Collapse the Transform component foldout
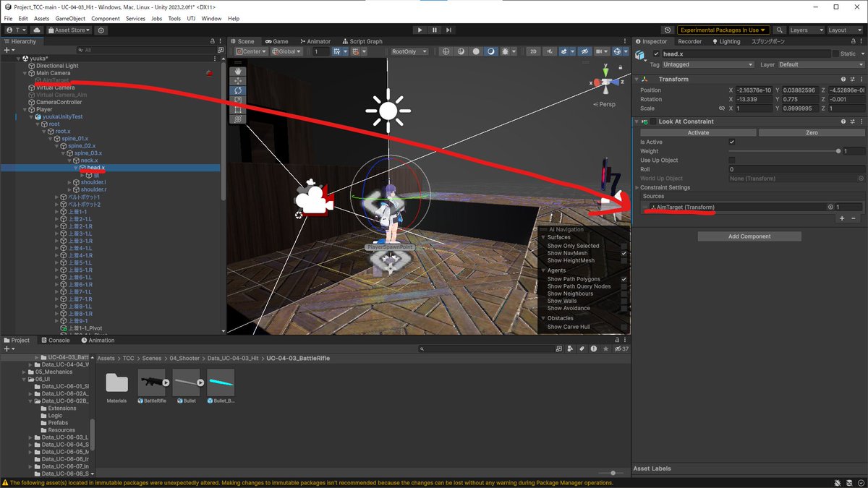 click(x=637, y=79)
